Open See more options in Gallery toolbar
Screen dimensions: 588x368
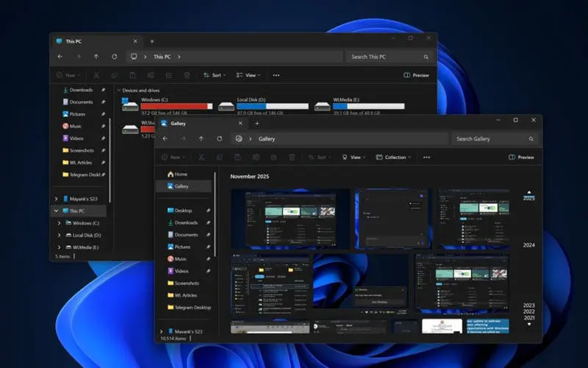(426, 157)
